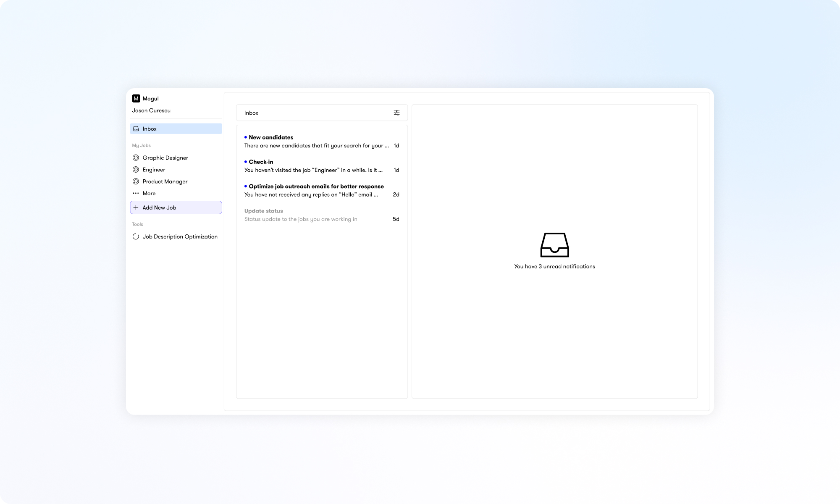Expand More under My Jobs
This screenshot has height=504, width=840.
pos(149,193)
